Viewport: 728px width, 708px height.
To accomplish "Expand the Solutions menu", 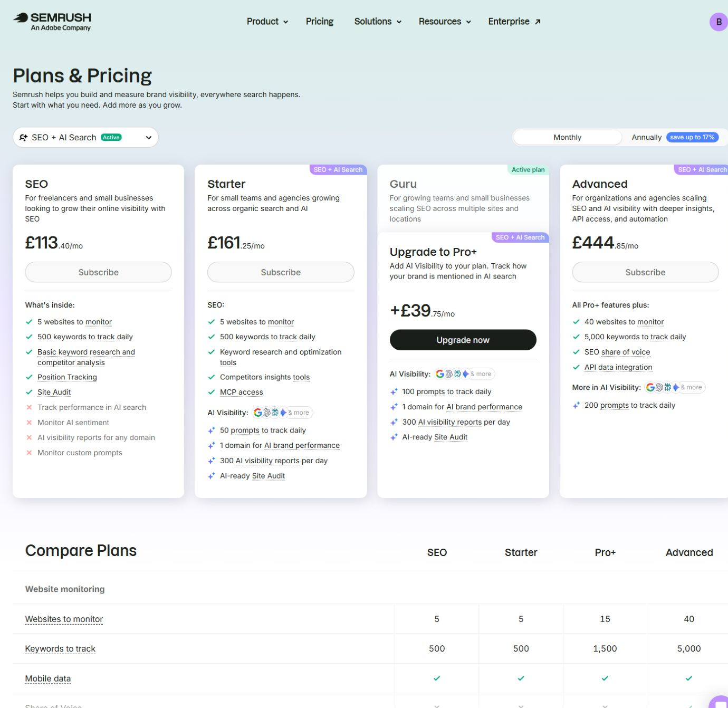I will (x=378, y=22).
